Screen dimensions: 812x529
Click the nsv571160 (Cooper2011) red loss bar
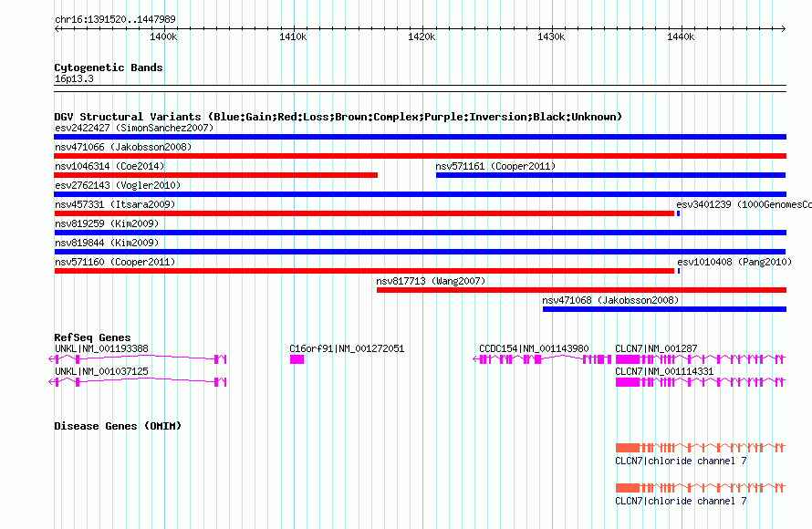pyautogui.click(x=364, y=271)
